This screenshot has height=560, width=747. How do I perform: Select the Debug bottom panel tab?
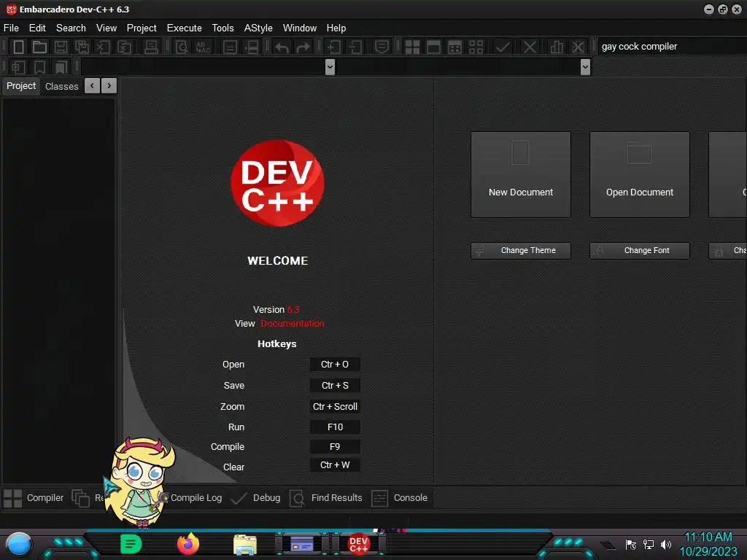tap(256, 498)
